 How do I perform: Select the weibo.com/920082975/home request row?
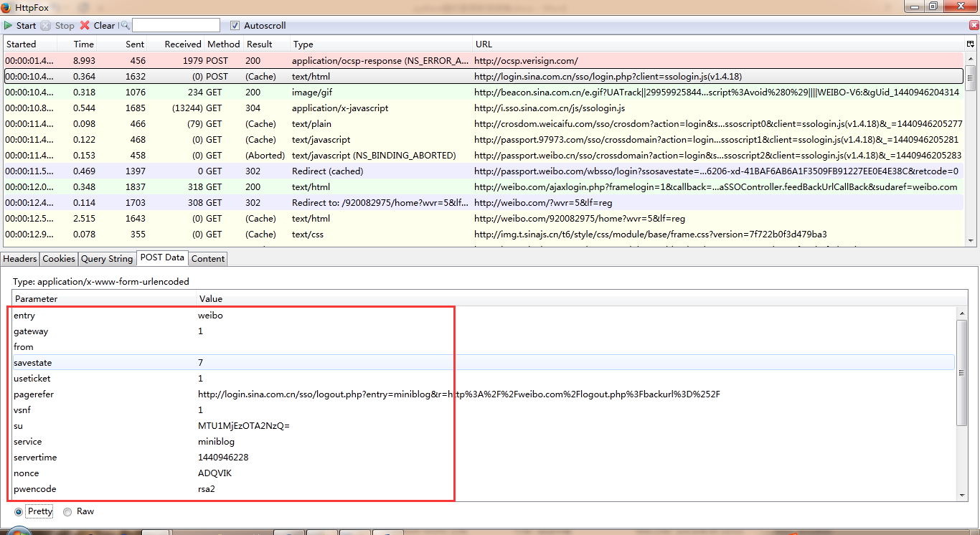tap(484, 218)
